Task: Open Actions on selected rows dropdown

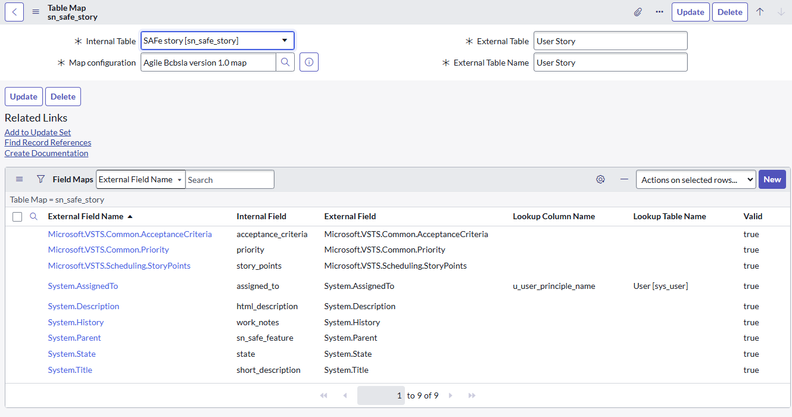Action: coord(696,179)
